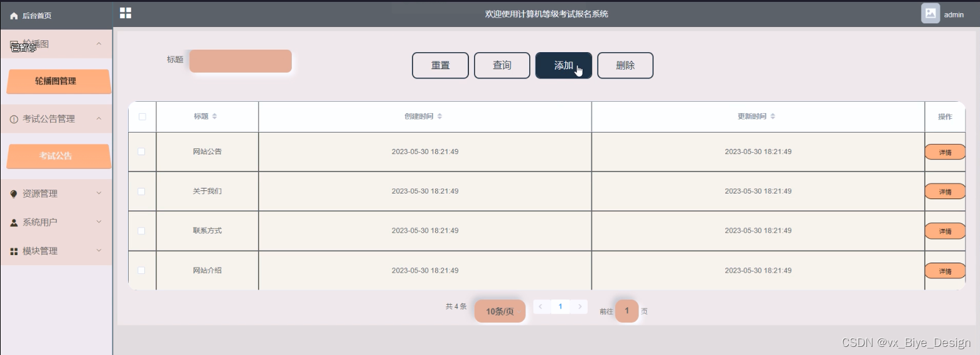
Task: Open the 10条/页 page size dropdown
Action: [500, 311]
